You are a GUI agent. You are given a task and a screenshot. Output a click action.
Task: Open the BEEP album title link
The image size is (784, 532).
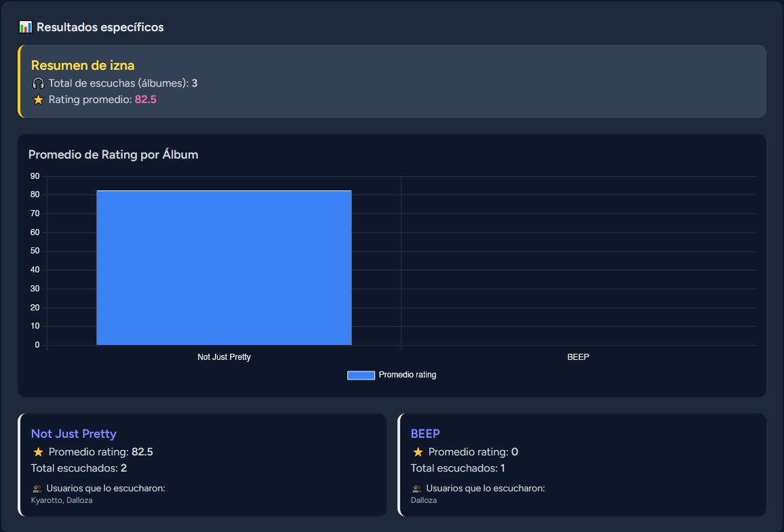click(425, 434)
